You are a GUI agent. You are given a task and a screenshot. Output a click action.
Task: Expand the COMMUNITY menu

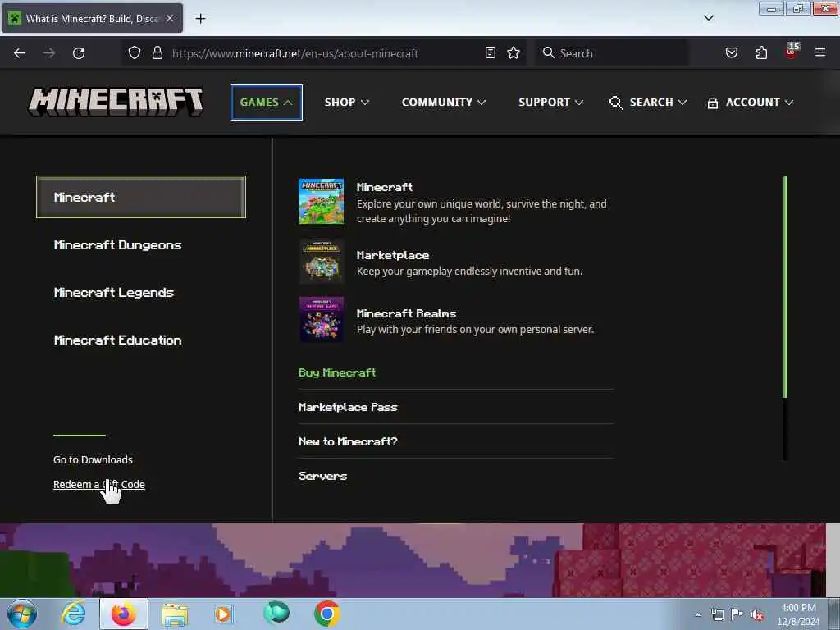(x=444, y=103)
